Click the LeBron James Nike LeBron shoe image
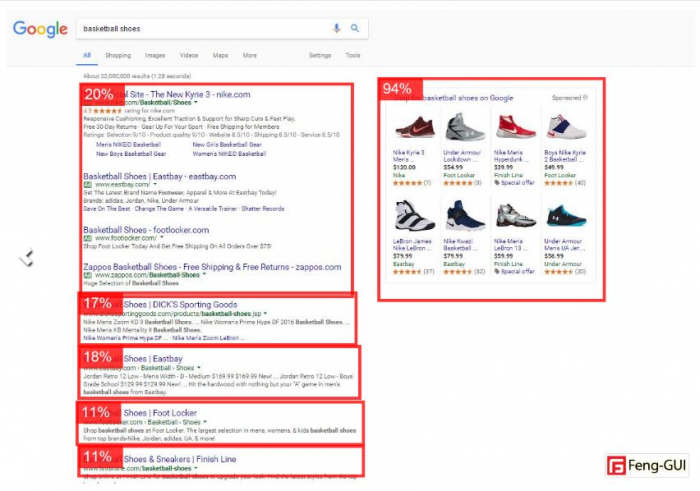 pos(415,216)
